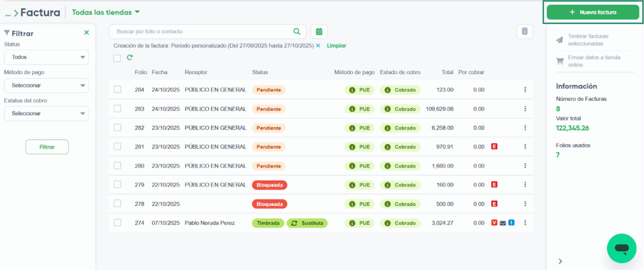Select checkbox for folio 283
Image resolution: width=644 pixels, height=270 pixels.
coord(117,109)
